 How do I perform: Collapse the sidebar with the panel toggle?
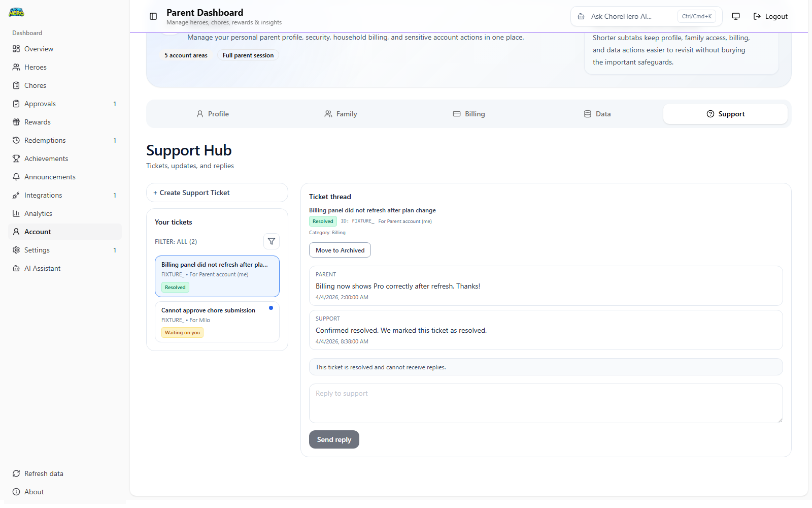[153, 16]
